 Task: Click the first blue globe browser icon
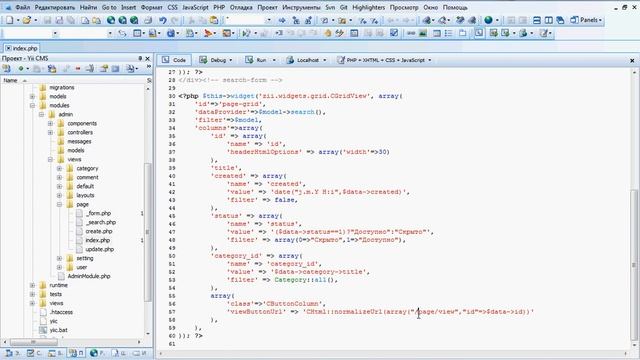pyautogui.click(x=111, y=20)
